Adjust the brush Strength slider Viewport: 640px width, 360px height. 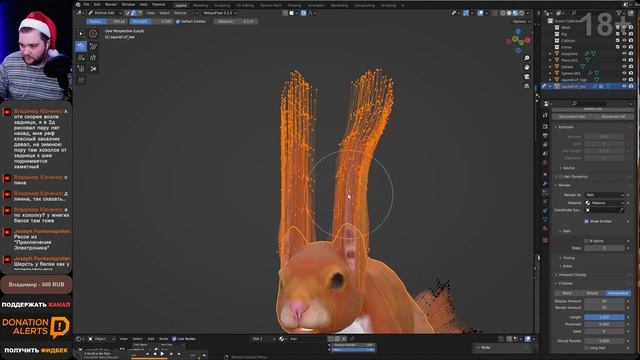tap(151, 21)
